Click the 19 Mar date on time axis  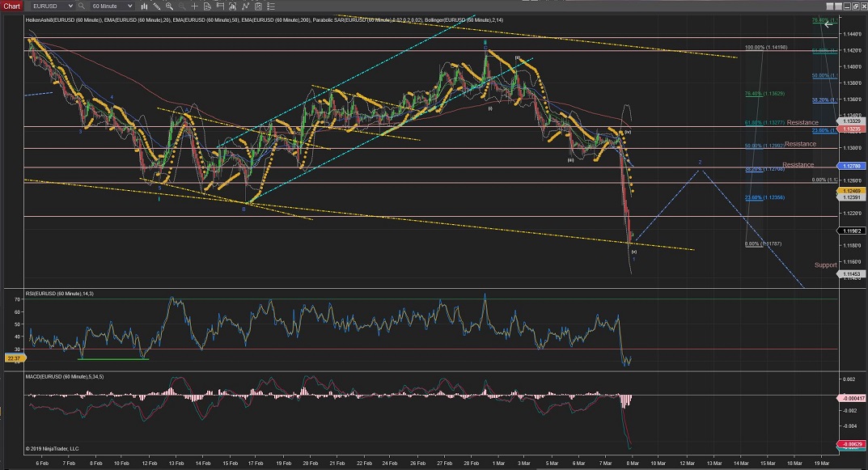point(822,463)
